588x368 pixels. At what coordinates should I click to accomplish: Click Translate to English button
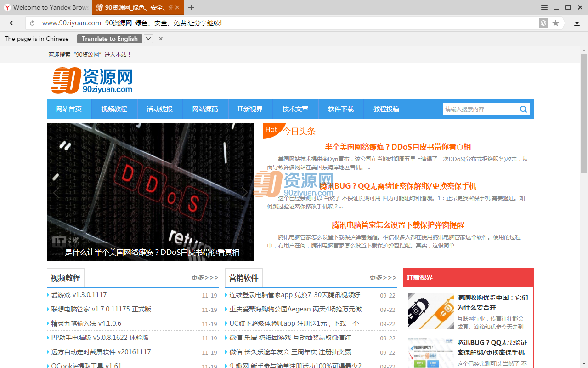tap(110, 39)
